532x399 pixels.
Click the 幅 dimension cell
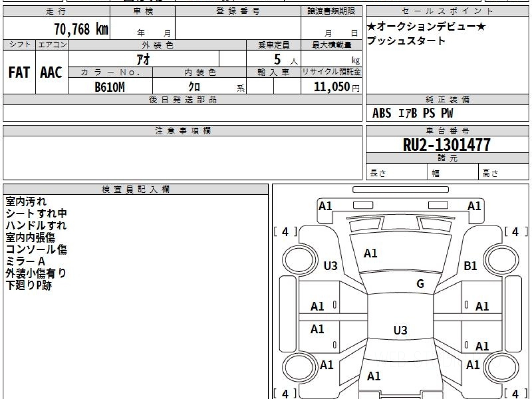point(454,172)
